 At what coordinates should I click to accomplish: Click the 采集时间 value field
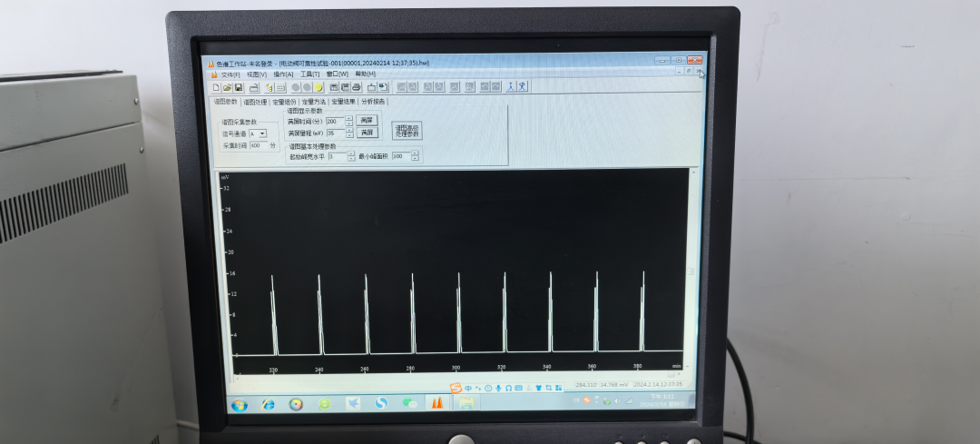(258, 145)
